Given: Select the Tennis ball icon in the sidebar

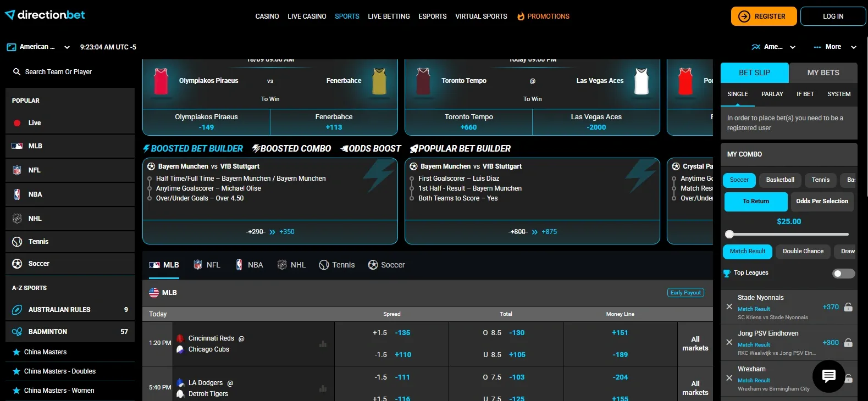Looking at the screenshot, I should 17,242.
